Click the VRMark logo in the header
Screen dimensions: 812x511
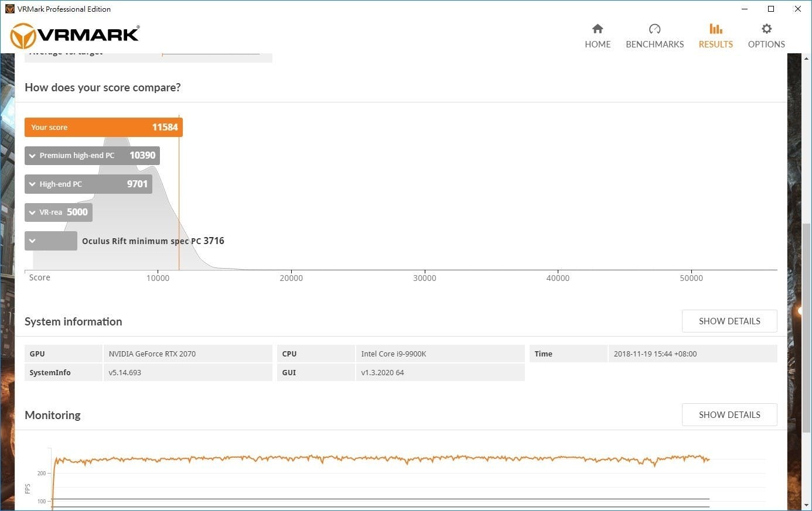pyautogui.click(x=75, y=36)
